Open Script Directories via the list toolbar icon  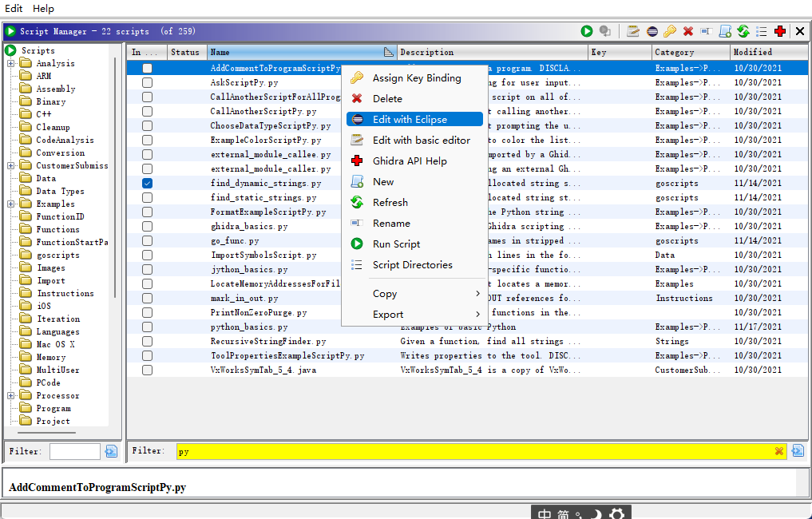click(762, 31)
